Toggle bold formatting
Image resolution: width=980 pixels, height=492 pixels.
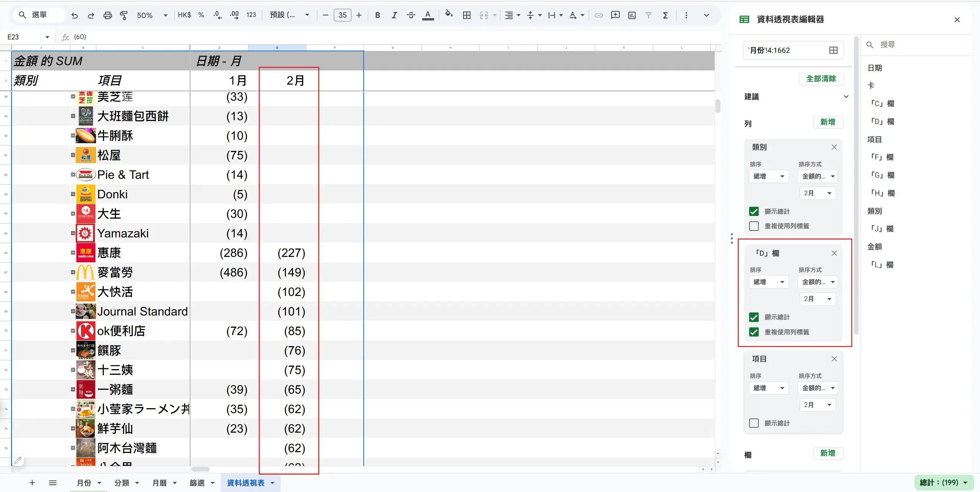coord(377,15)
